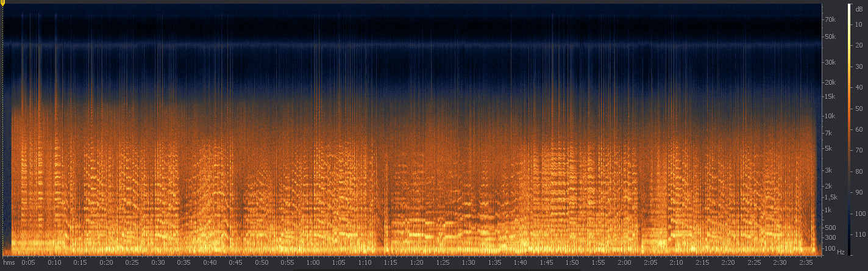Click the 1:00 mark on time ruler
This screenshot has width=868, height=271.
[313, 262]
